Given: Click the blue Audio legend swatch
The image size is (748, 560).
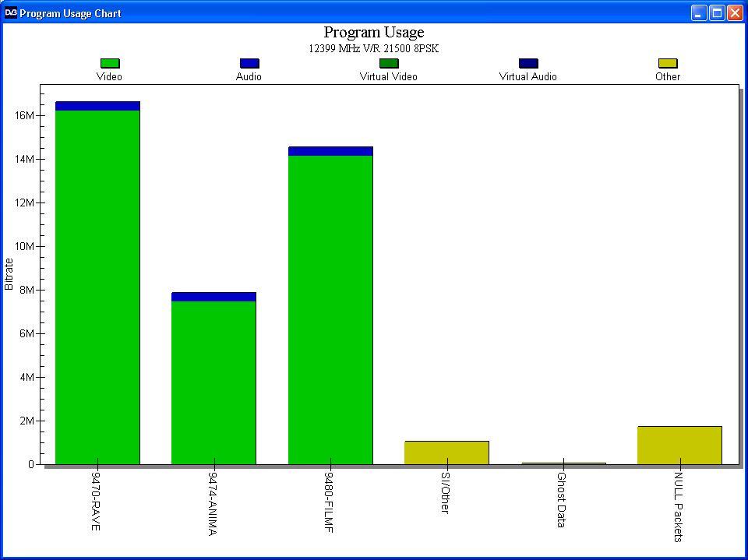Looking at the screenshot, I should (x=249, y=63).
